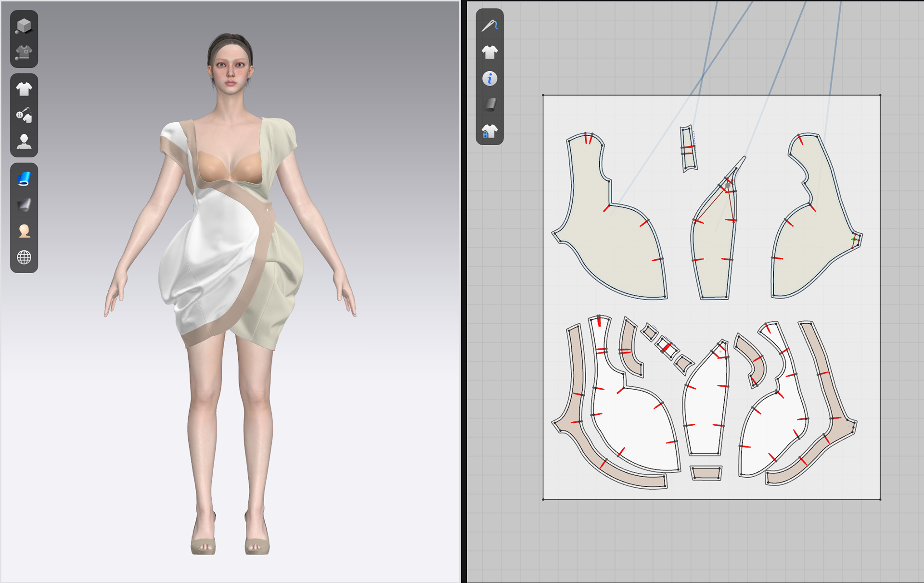This screenshot has width=924, height=583.
Task: Click the button and needle garment icon
Action: click(x=24, y=115)
